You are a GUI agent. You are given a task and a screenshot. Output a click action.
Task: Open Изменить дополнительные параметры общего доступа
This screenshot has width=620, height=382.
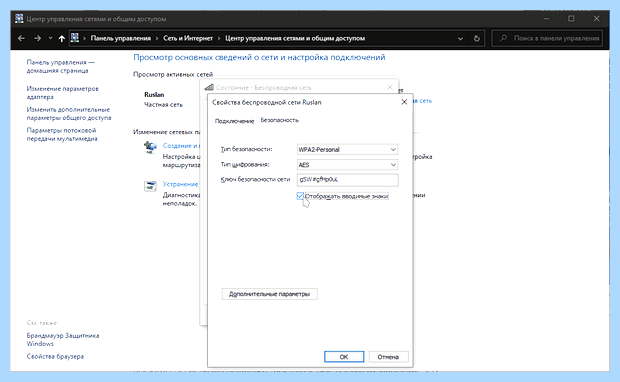click(x=69, y=113)
